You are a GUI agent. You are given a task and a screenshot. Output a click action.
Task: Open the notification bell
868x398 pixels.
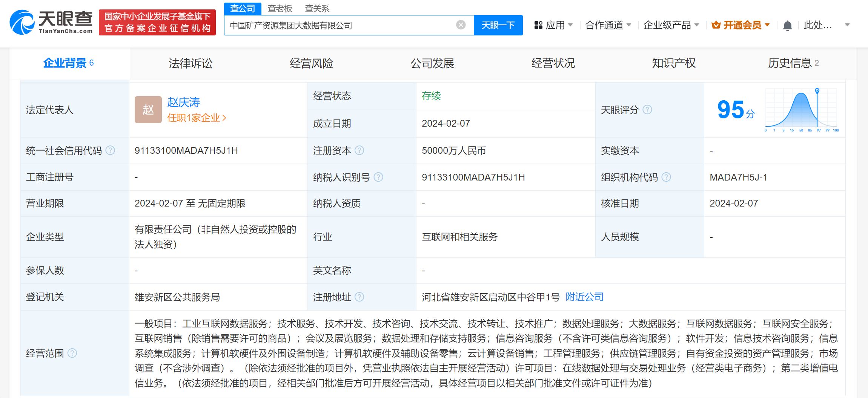(x=787, y=26)
